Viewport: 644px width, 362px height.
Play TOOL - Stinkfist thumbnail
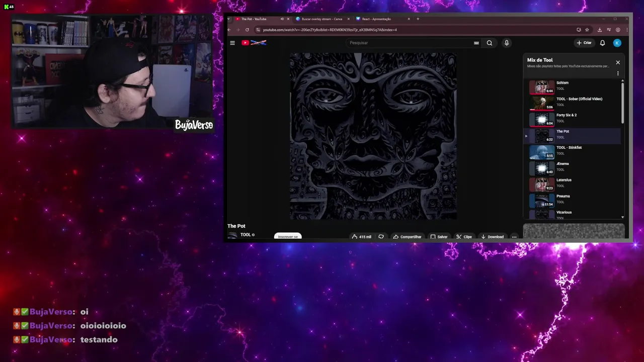542,152
